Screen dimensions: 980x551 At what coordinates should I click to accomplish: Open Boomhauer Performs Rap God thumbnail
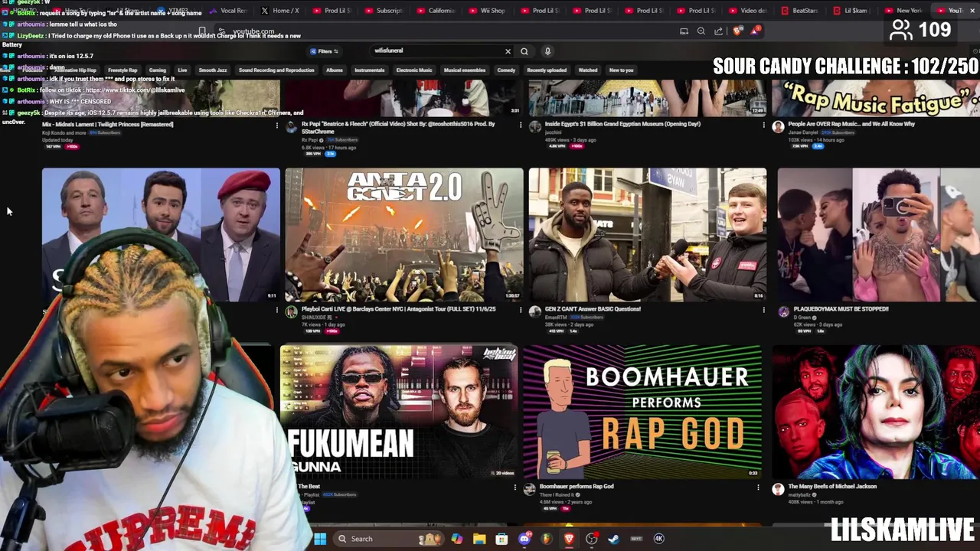pyautogui.click(x=642, y=412)
